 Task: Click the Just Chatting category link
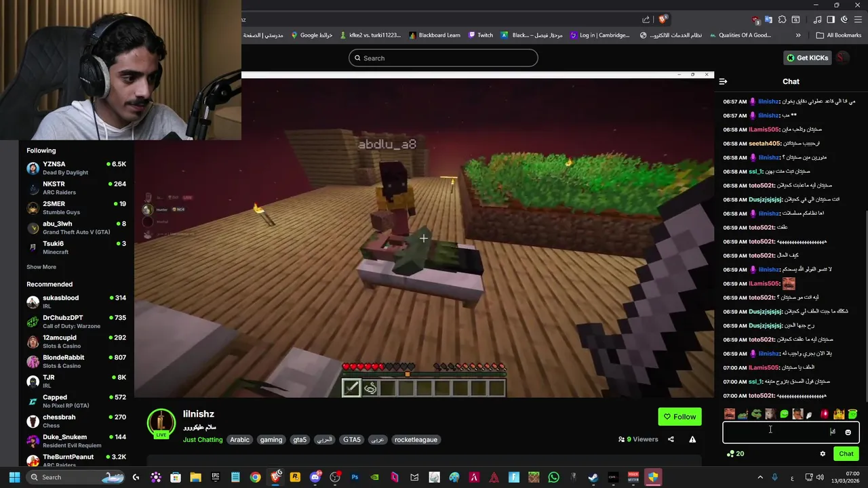pyautogui.click(x=203, y=439)
